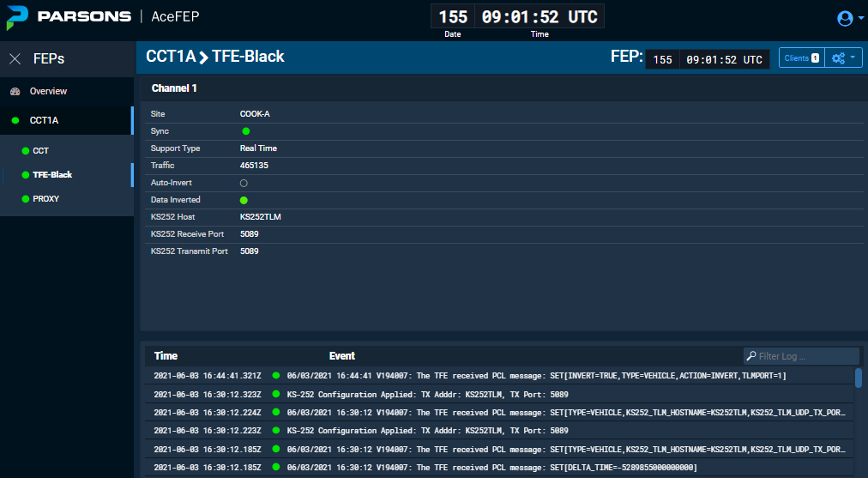Screen dimensions: 868x478
Task: Open the PROXY sub-item
Action: click(x=45, y=199)
